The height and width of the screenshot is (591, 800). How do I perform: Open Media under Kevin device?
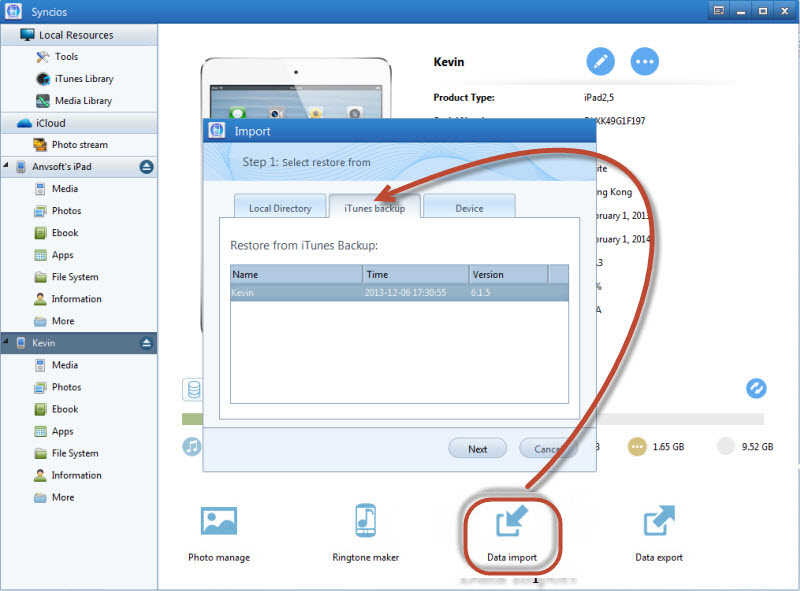pos(56,365)
